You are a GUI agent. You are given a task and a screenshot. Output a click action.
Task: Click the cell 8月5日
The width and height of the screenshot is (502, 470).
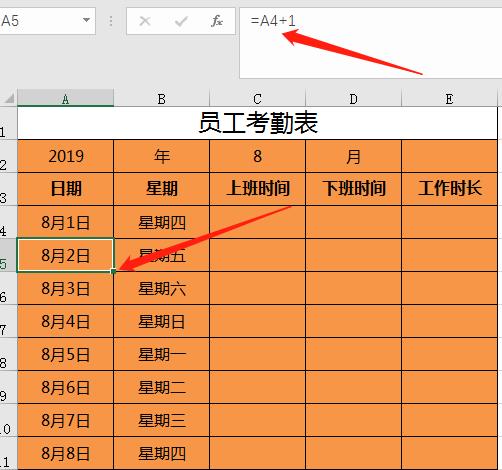66,354
